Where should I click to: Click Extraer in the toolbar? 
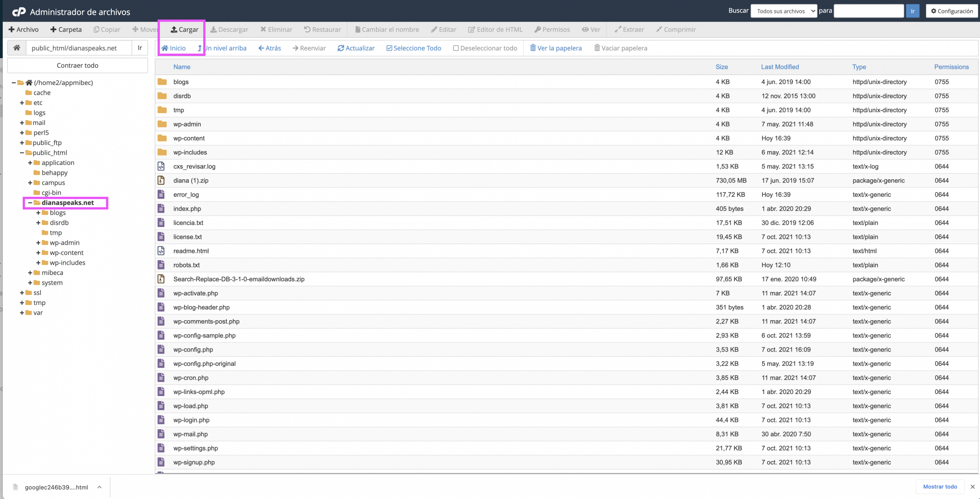pyautogui.click(x=629, y=30)
